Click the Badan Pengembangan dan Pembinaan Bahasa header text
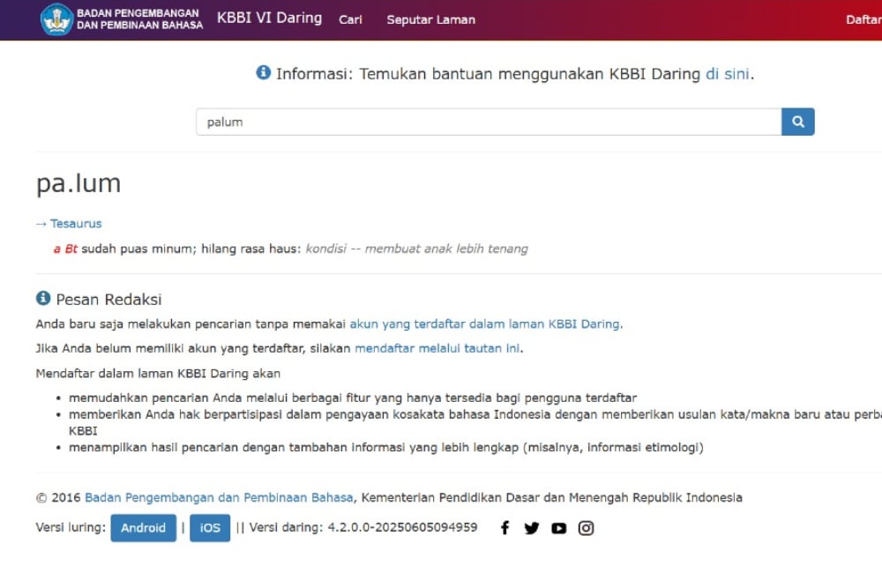 click(x=139, y=19)
